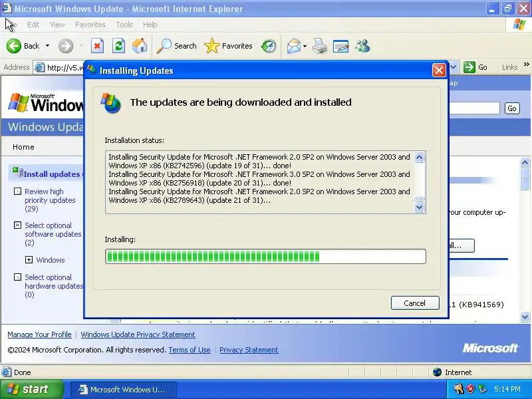Open the address bar dropdown arrow
The image size is (532, 399).
tap(454, 67)
